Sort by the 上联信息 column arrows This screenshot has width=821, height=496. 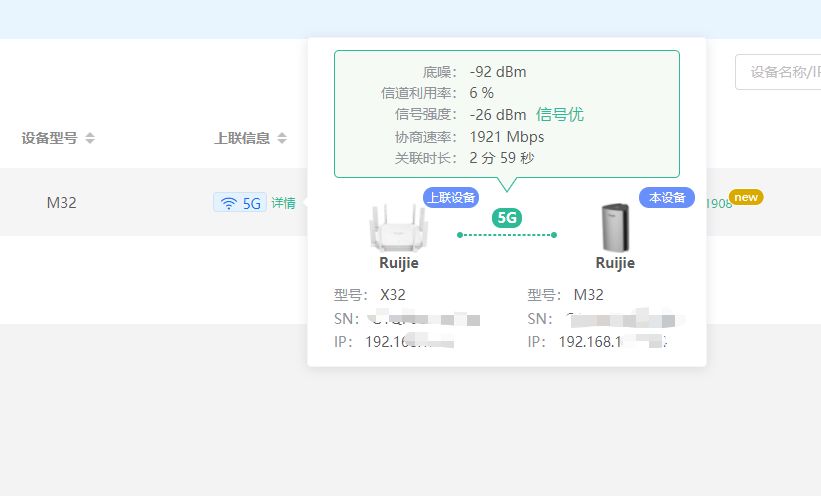pos(282,138)
